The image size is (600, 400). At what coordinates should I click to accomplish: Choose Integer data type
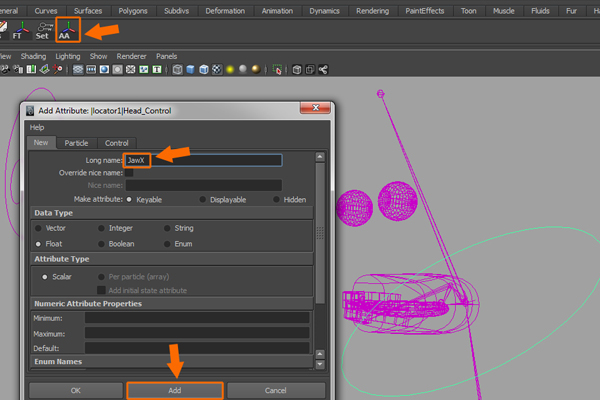tap(101, 228)
